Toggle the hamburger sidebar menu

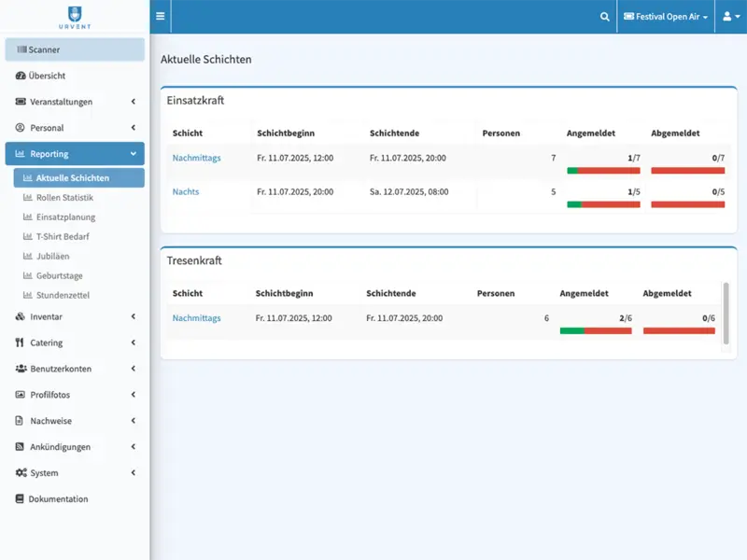[160, 16]
